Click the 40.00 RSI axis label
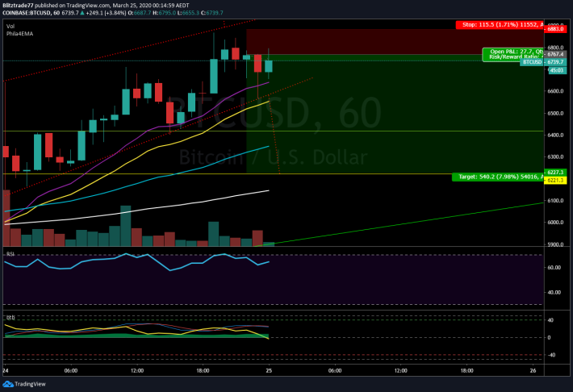573x392 pixels. pos(554,292)
